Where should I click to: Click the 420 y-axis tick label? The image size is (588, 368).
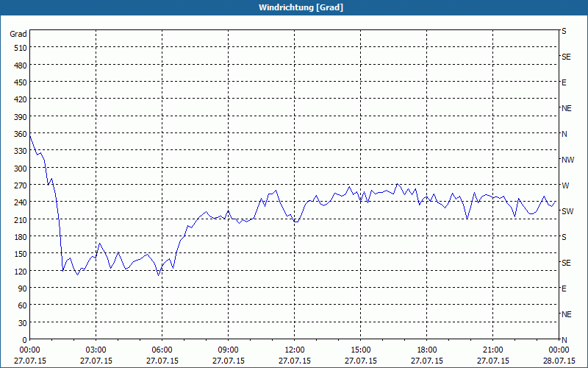(x=21, y=99)
